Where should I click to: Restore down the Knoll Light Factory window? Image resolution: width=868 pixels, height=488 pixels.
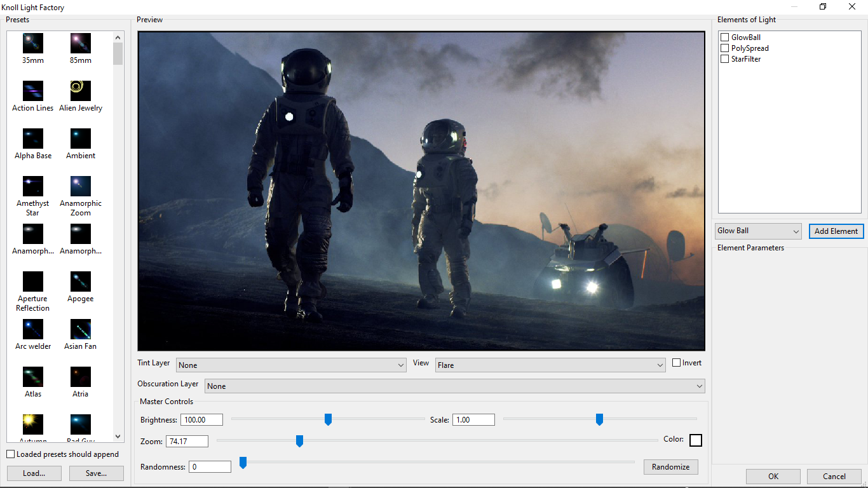[x=823, y=7]
